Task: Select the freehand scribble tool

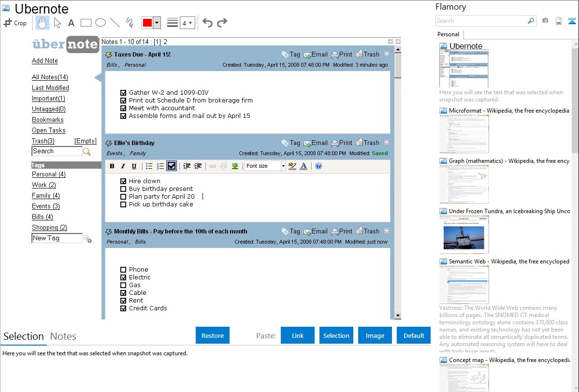Action: (130, 23)
